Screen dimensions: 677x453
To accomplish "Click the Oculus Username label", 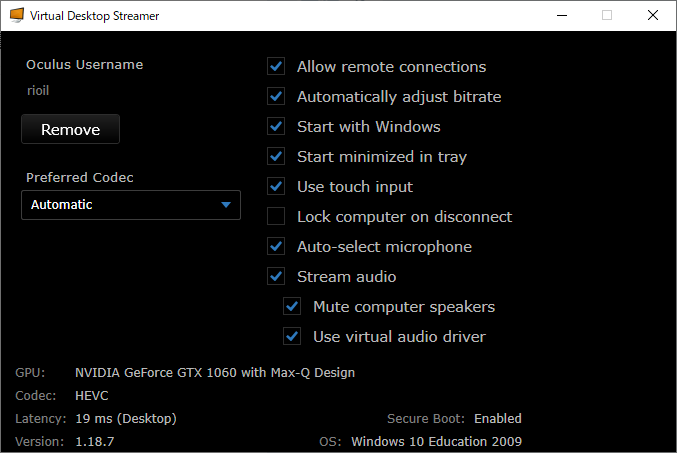I will tap(85, 65).
